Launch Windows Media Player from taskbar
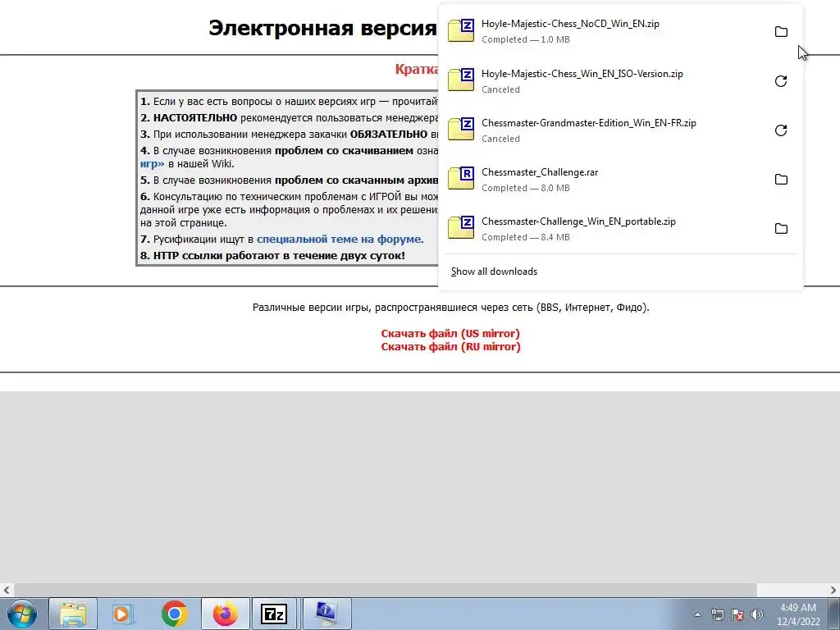The width and height of the screenshot is (840, 630). (x=123, y=614)
